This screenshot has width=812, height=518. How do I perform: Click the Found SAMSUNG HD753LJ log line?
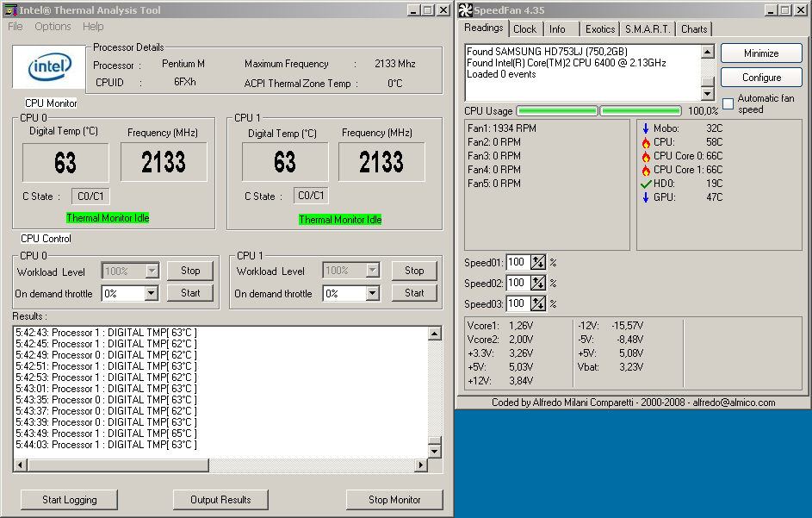tap(547, 52)
